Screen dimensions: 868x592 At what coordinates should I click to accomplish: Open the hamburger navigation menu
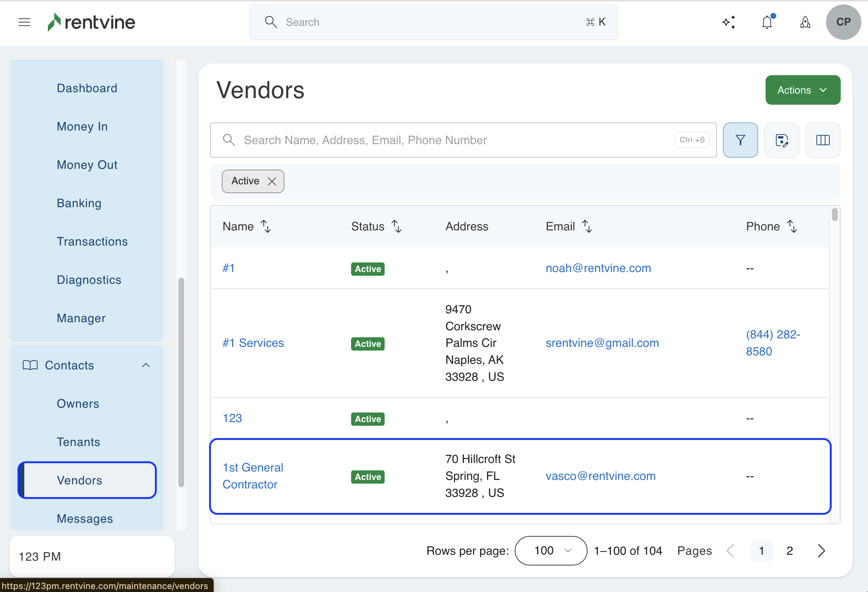[24, 22]
